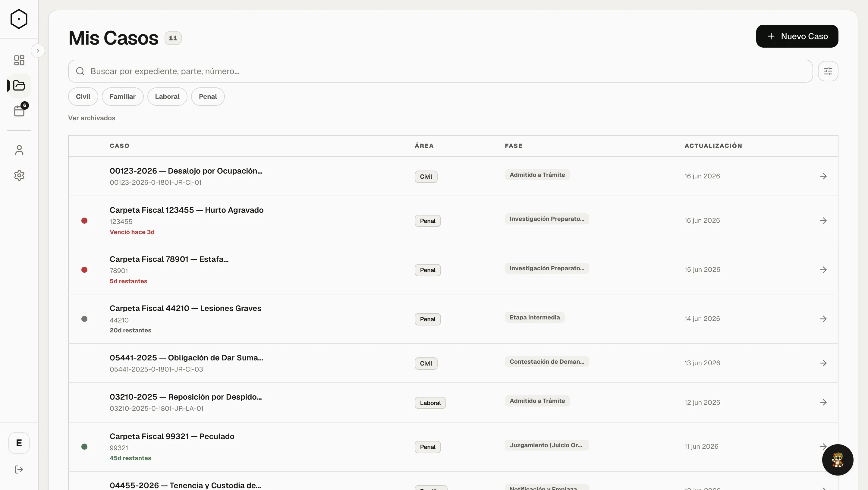The width and height of the screenshot is (868, 490).
Task: Click update date 15 jun 2026
Action: pos(702,270)
